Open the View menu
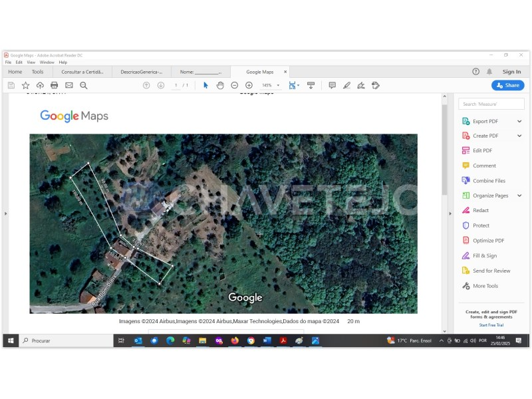Image resolution: width=532 pixels, height=399 pixels. coord(31,63)
